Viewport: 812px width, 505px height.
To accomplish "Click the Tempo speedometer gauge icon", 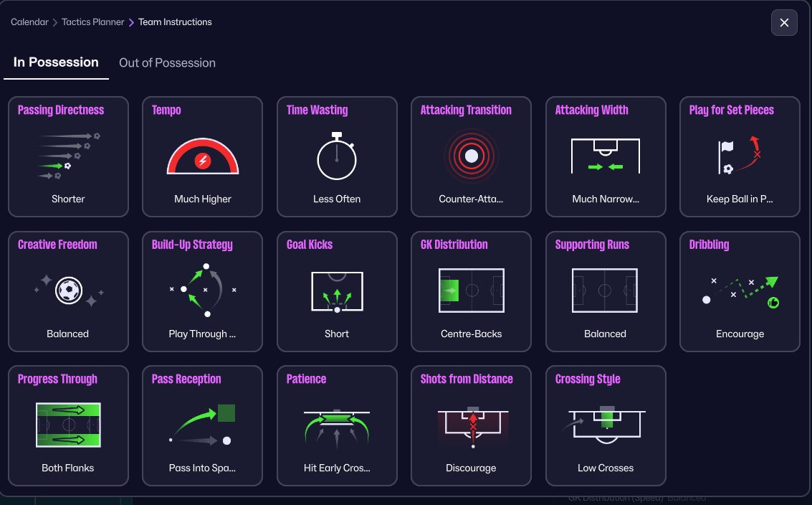I will [x=203, y=156].
